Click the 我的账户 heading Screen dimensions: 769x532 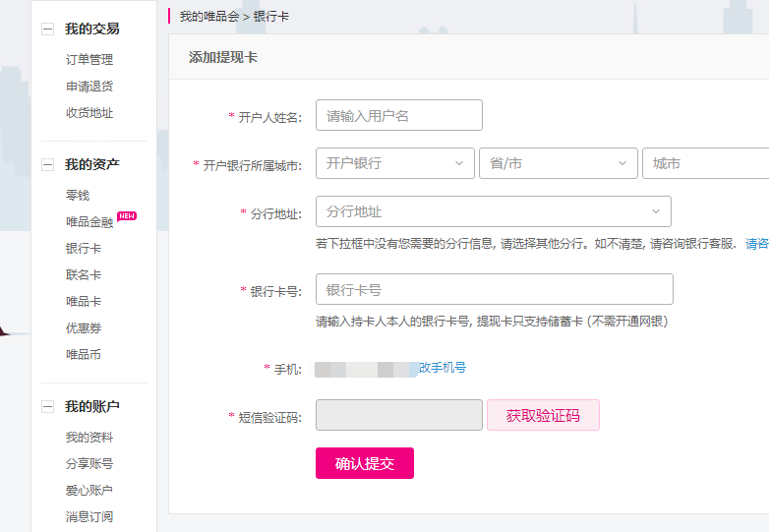[92, 406]
